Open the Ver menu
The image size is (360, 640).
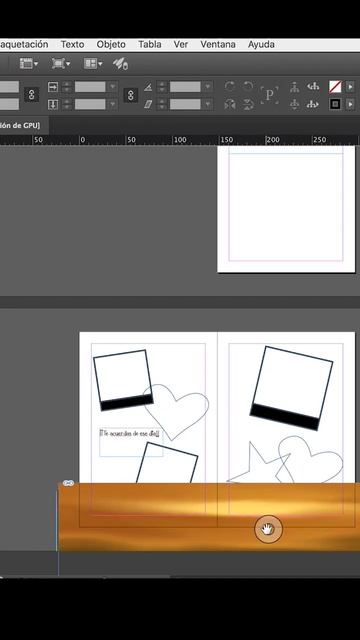coord(181,44)
